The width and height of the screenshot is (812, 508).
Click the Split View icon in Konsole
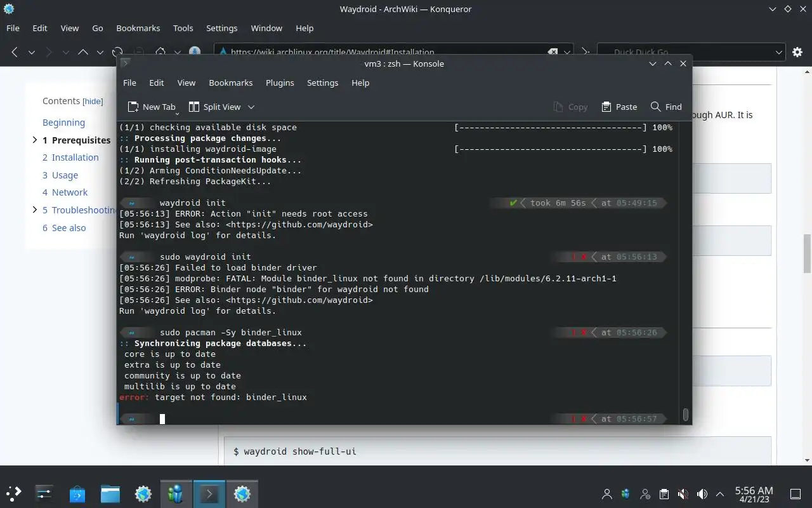tap(193, 107)
